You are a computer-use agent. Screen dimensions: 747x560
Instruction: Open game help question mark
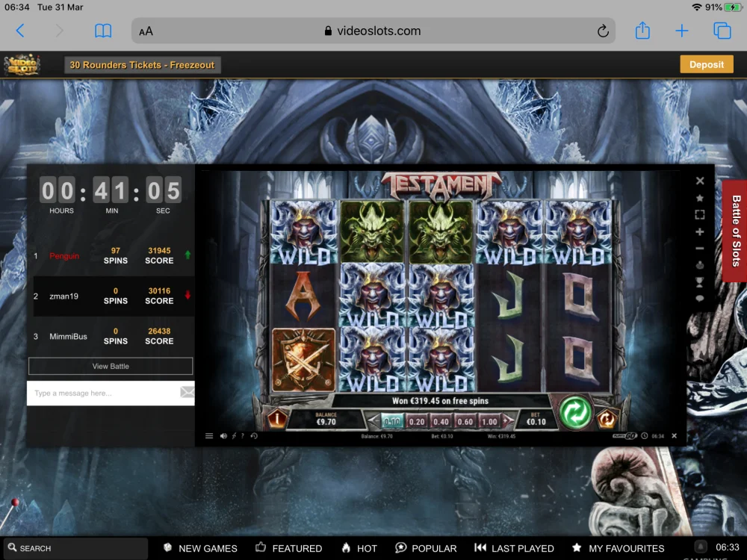(243, 436)
